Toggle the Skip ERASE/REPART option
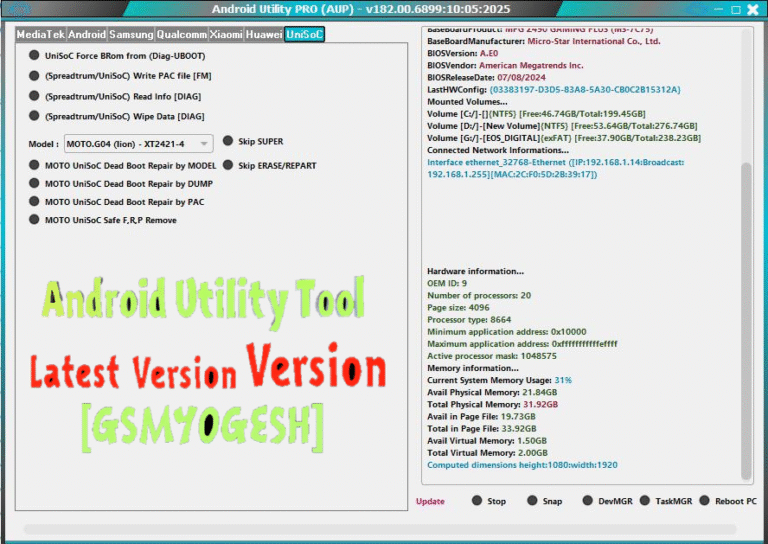This screenshot has height=544, width=768. tap(228, 165)
